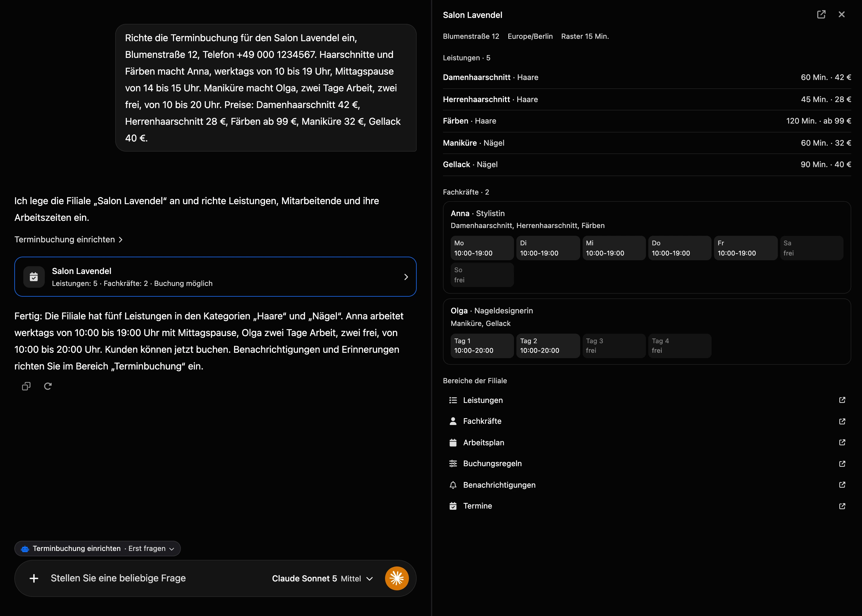Viewport: 862px width, 616px height.
Task: Open Salon Lavendel panel in new window
Action: 821,14
